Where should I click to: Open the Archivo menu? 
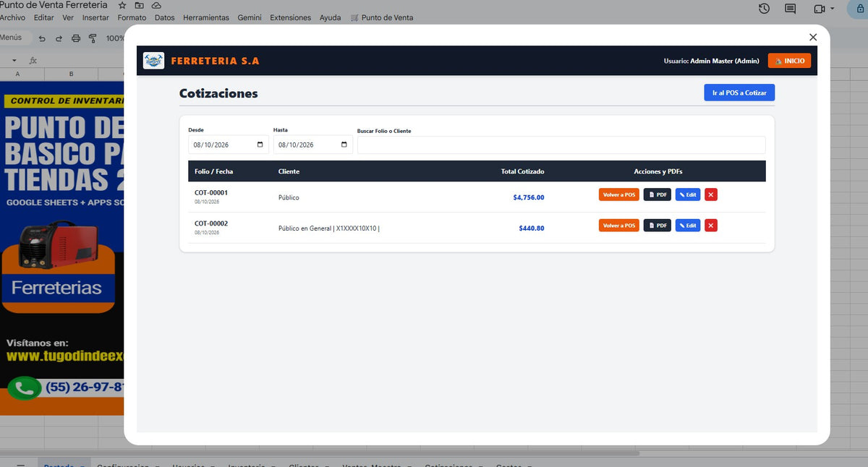12,17
